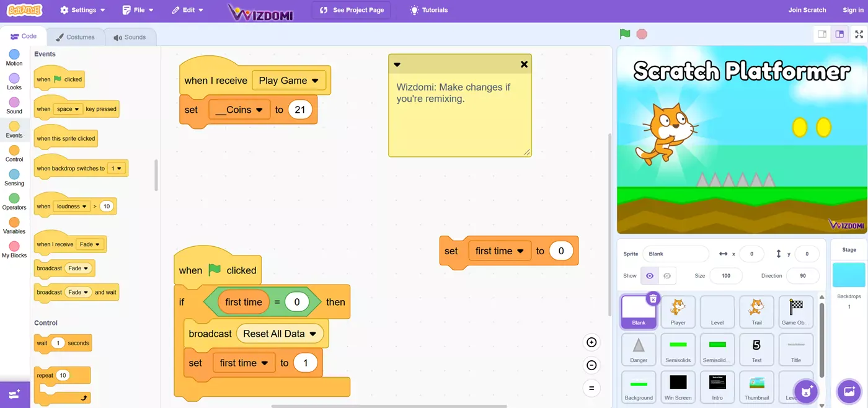Switch to the Costumes tab
Screen dimensions: 868x408
click(x=75, y=37)
